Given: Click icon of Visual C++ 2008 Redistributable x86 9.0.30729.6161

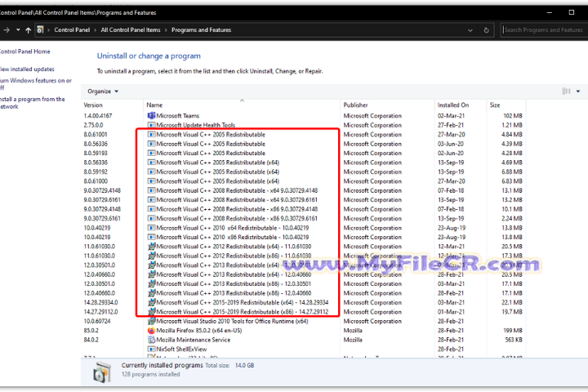Looking at the screenshot, I should click(x=151, y=218).
